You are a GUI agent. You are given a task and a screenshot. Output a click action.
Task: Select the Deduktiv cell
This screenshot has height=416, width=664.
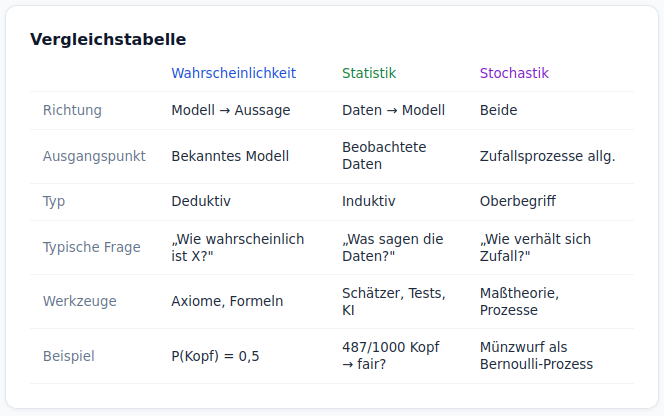tap(201, 201)
